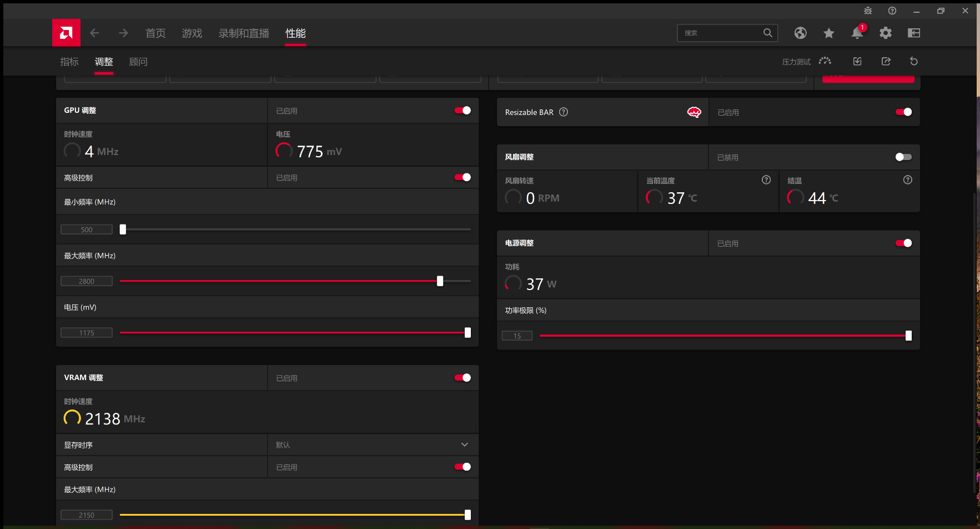
Task: Disable the Resizable BAR switch
Action: point(903,112)
